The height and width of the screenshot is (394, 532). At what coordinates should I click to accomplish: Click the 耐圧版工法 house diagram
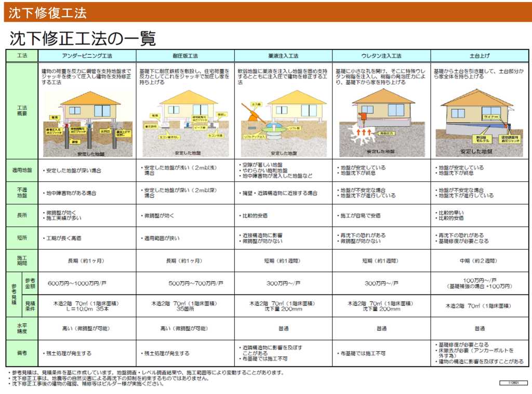185,124
